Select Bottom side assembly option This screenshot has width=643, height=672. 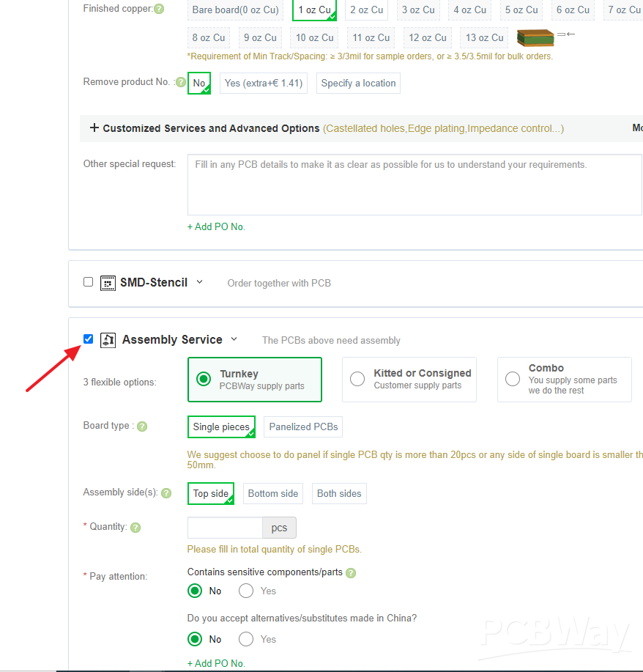pyautogui.click(x=272, y=493)
